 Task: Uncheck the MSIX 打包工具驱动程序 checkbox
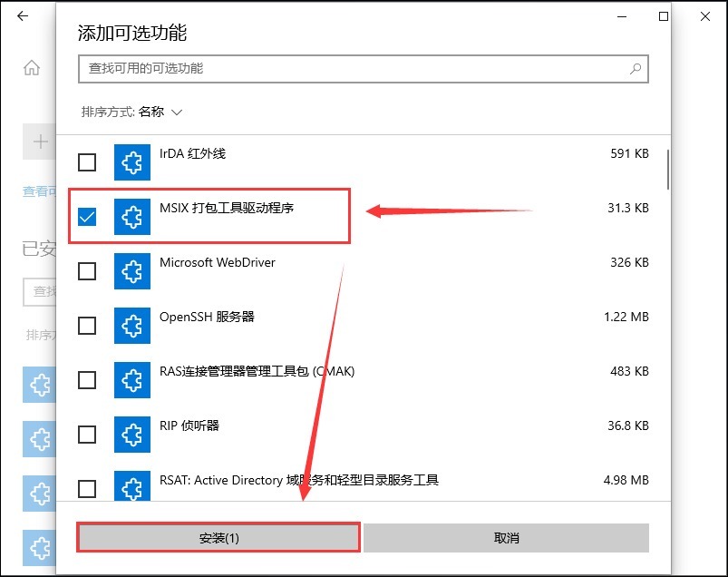(87, 217)
